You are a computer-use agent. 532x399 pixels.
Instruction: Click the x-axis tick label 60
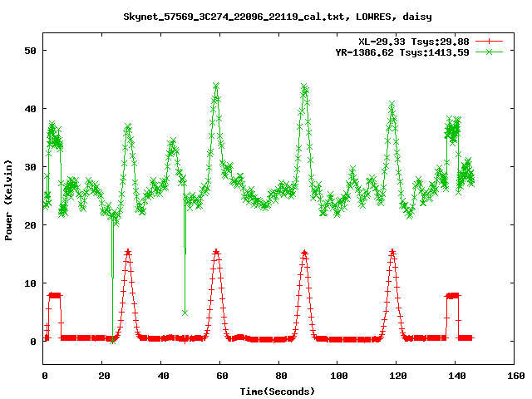(222, 376)
